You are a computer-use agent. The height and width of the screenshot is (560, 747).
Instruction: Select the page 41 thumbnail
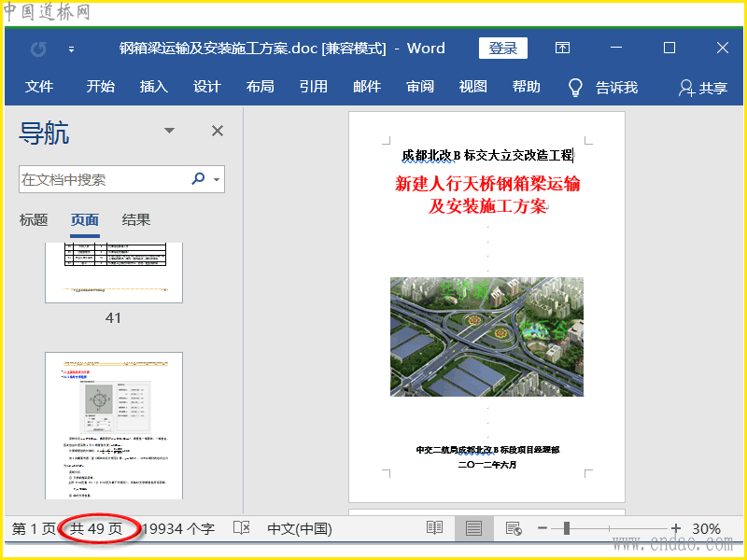click(x=114, y=272)
